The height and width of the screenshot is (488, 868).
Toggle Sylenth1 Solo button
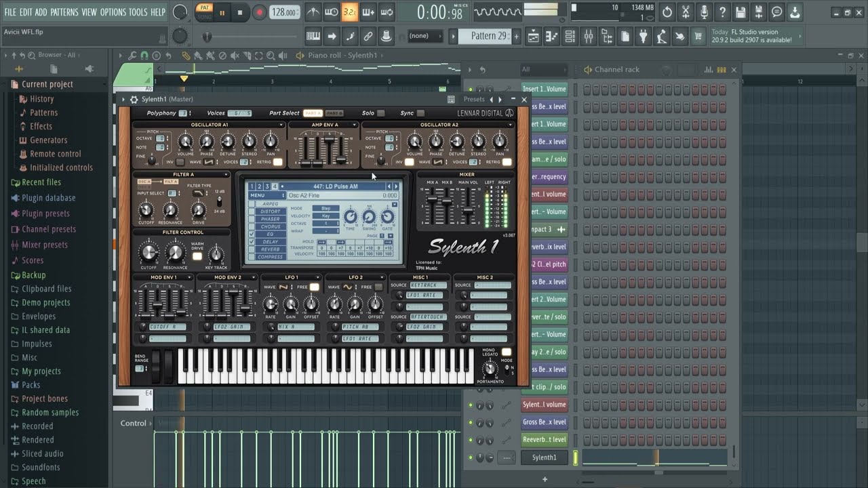point(380,113)
